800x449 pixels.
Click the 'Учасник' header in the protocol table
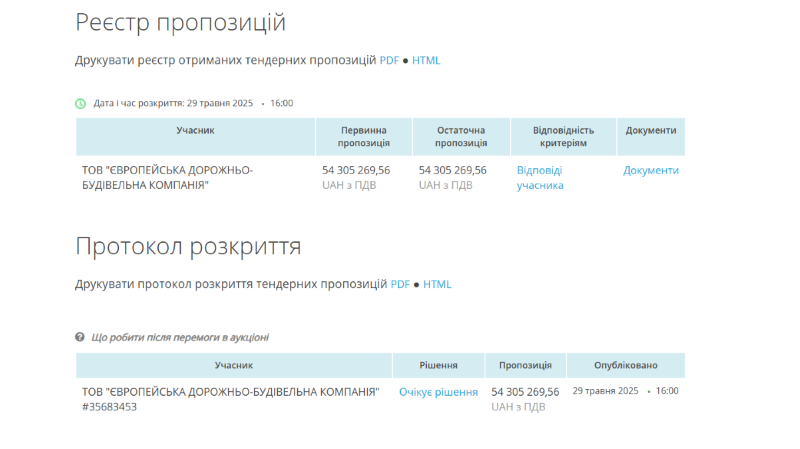click(x=234, y=365)
